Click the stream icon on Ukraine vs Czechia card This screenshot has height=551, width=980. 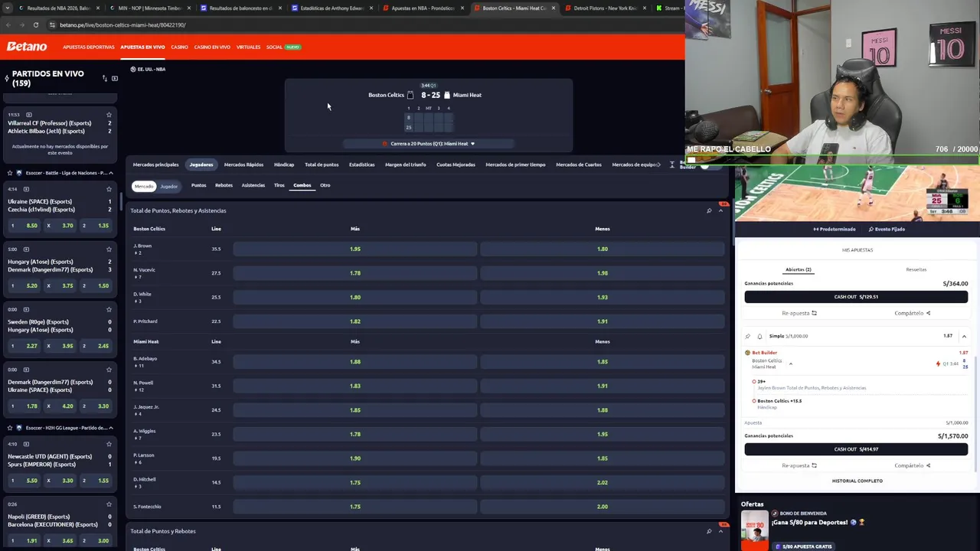pos(26,189)
